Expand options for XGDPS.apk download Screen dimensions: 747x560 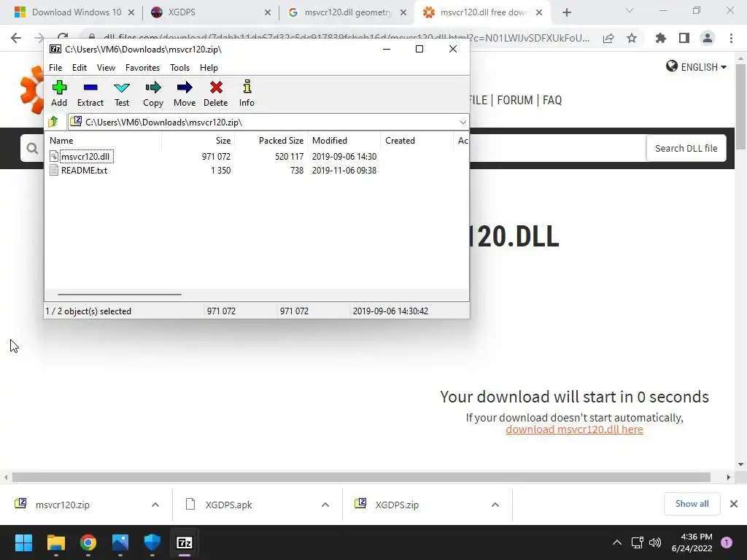pos(325,505)
